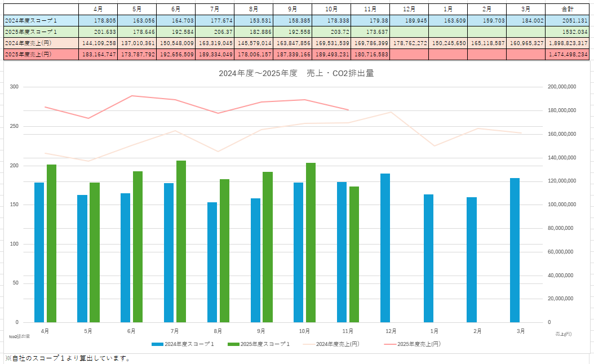
Task: Select the tco2排出量 axis title
Action: coord(19,336)
